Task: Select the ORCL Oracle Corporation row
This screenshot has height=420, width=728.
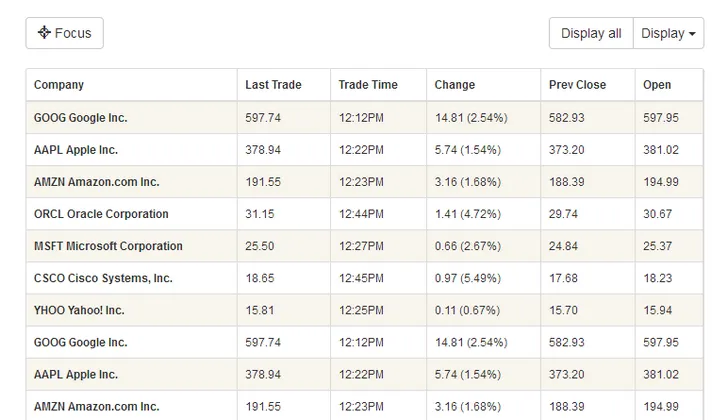Action: (101, 214)
